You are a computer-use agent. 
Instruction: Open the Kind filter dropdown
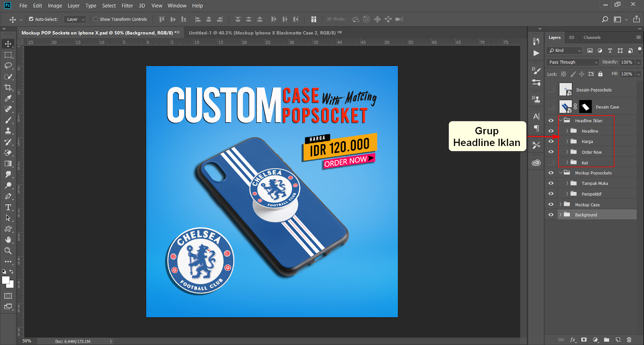565,50
